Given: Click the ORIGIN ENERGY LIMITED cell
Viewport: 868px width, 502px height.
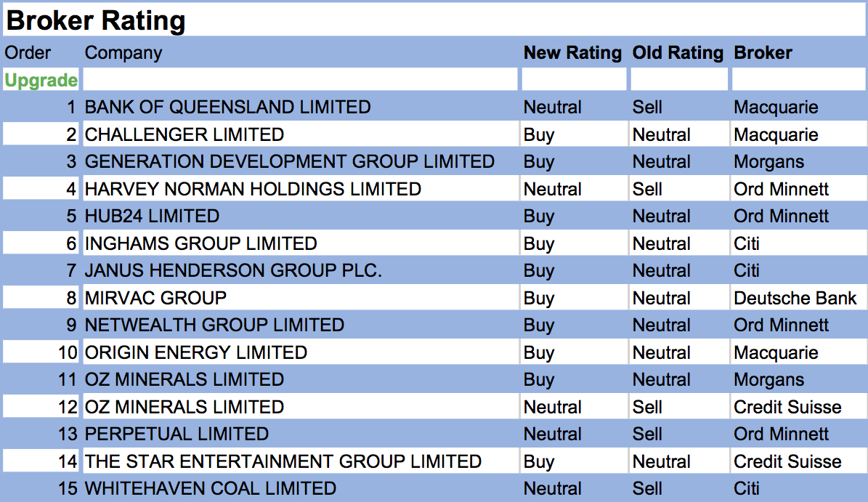Looking at the screenshot, I should (196, 352).
